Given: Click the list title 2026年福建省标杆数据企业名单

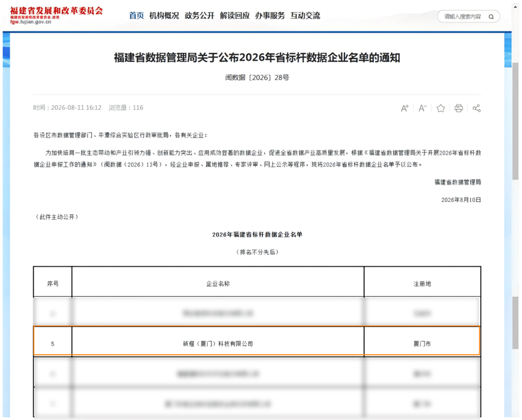Looking at the screenshot, I should (257, 235).
